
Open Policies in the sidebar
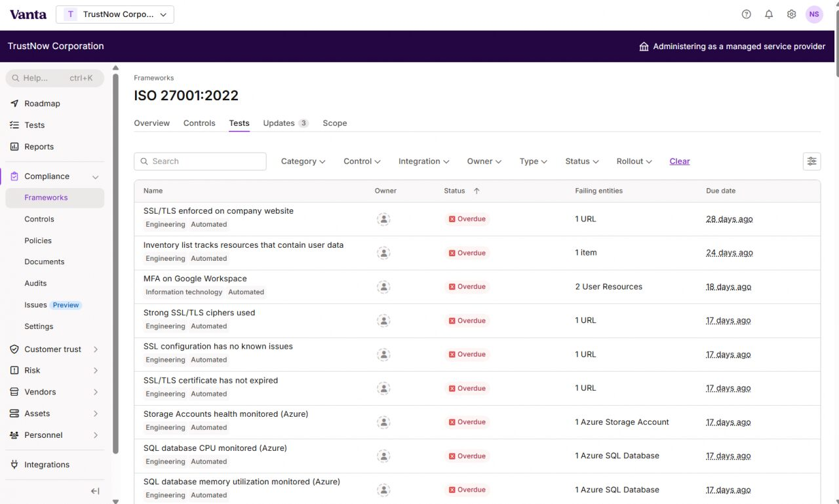click(x=38, y=241)
